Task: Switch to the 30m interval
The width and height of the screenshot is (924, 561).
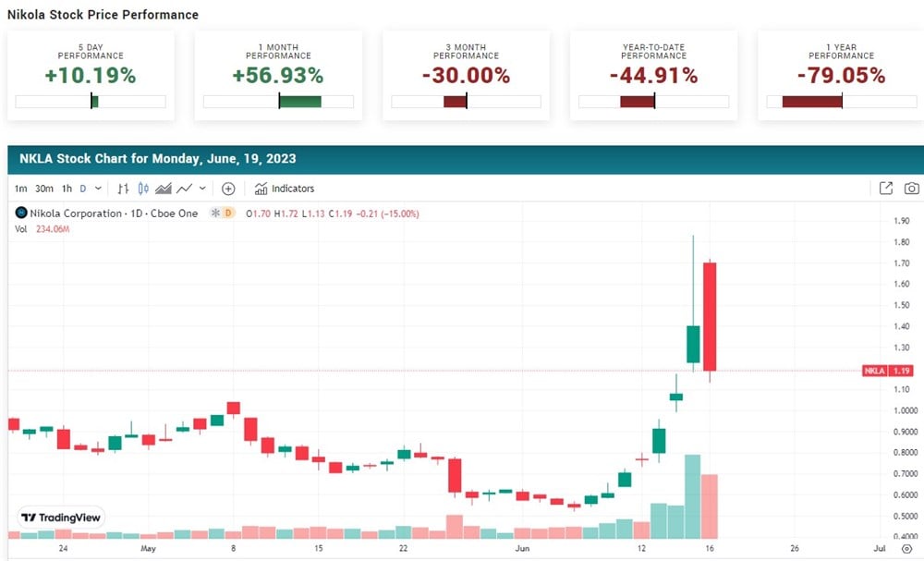Action: pos(43,189)
